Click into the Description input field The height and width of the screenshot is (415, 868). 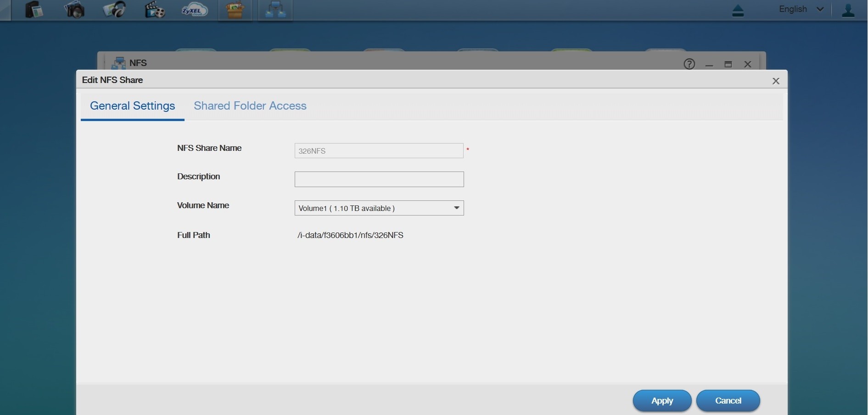(379, 179)
